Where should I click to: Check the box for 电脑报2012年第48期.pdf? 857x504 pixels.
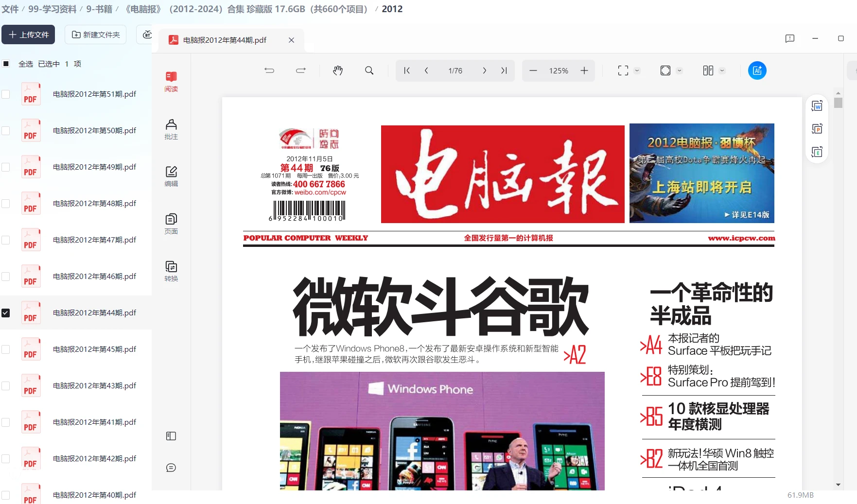coord(6,204)
